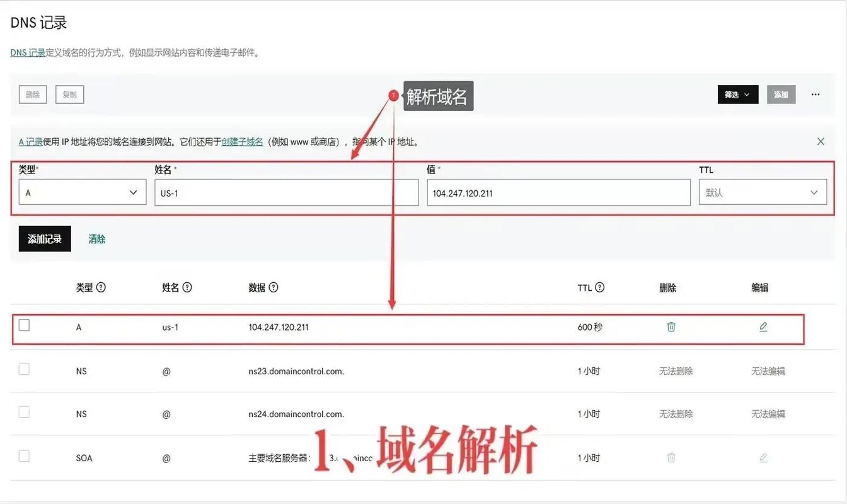Click the 编辑 column header

click(760, 287)
